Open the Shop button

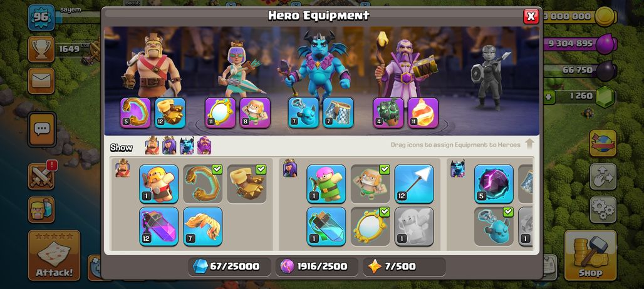coord(590,255)
